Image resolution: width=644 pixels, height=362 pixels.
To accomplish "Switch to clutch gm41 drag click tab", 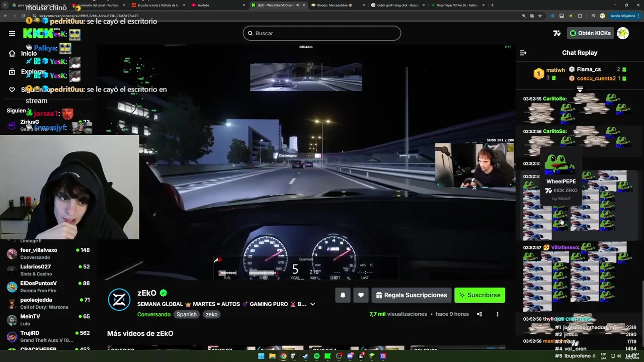I will [x=397, y=5].
